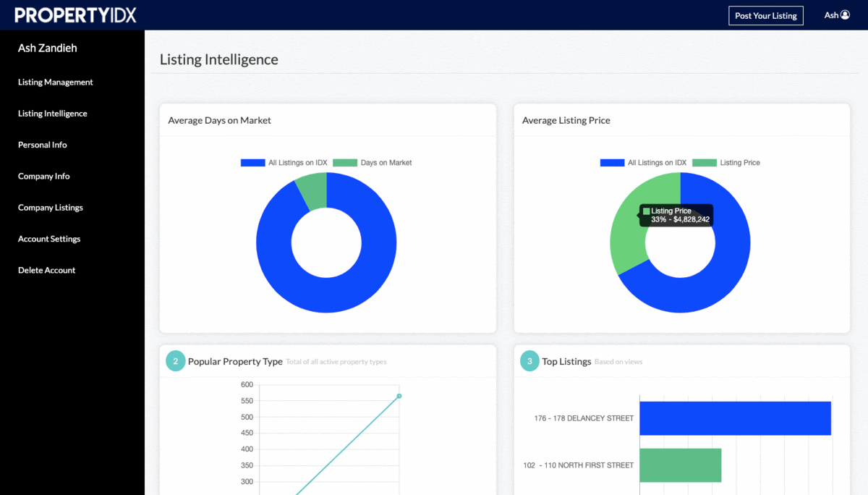Click the Top Listings heading

click(566, 361)
